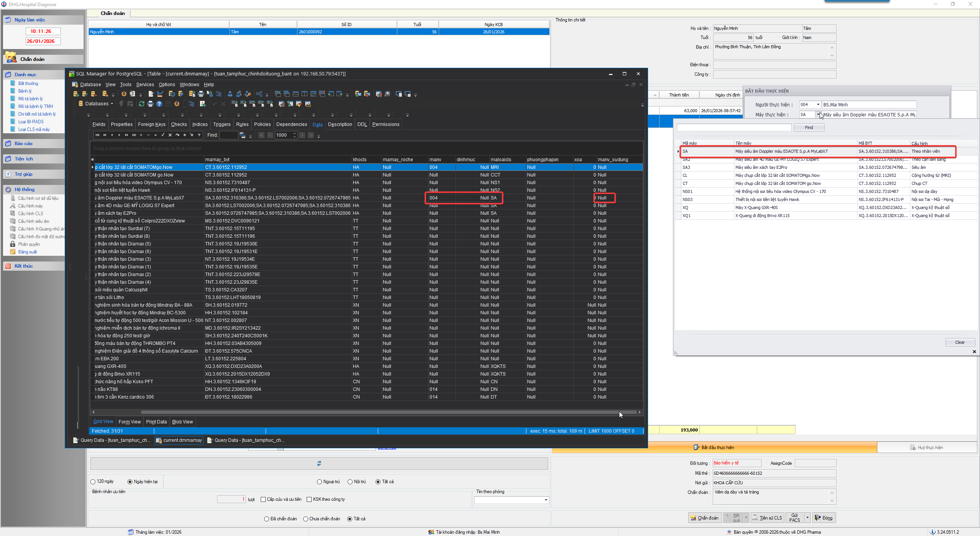Go to first record in data navigator
Image resolution: width=980 pixels, height=536 pixels.
pos(97,135)
